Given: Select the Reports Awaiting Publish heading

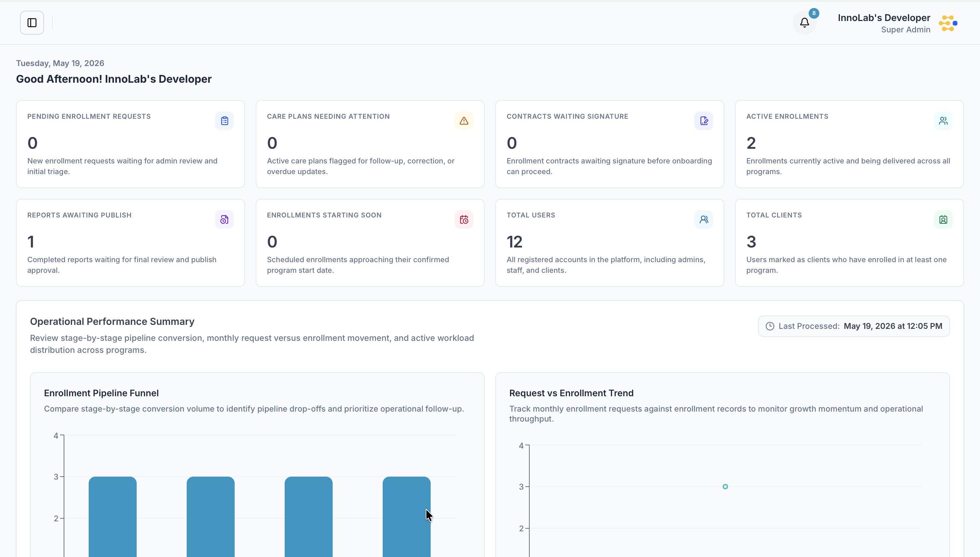Looking at the screenshot, I should pyautogui.click(x=79, y=215).
